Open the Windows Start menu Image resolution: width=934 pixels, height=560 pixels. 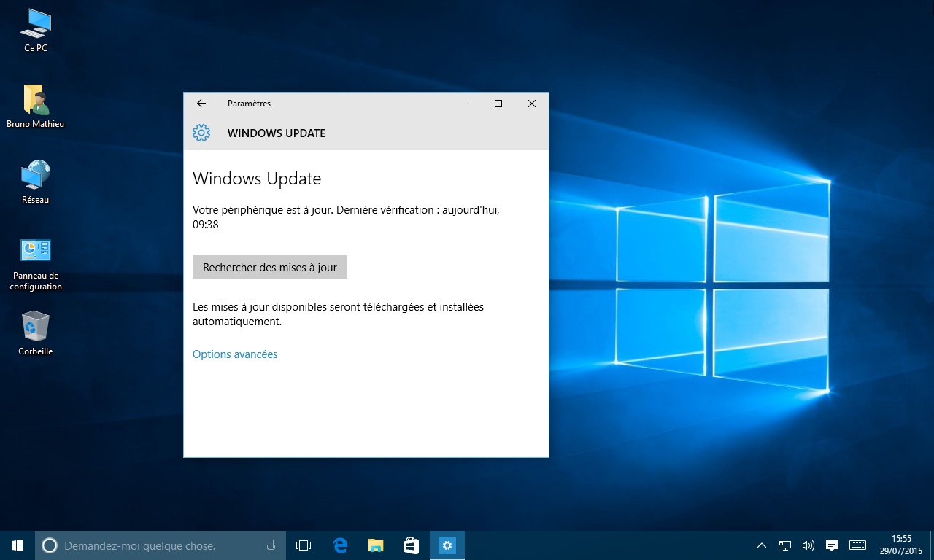point(18,545)
